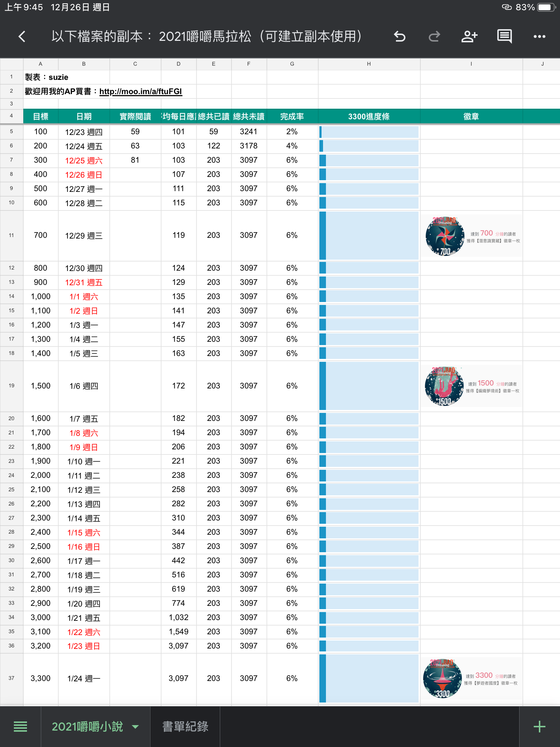Select the 實際閱讀 header cell
The height and width of the screenshot is (747, 560).
point(135,117)
